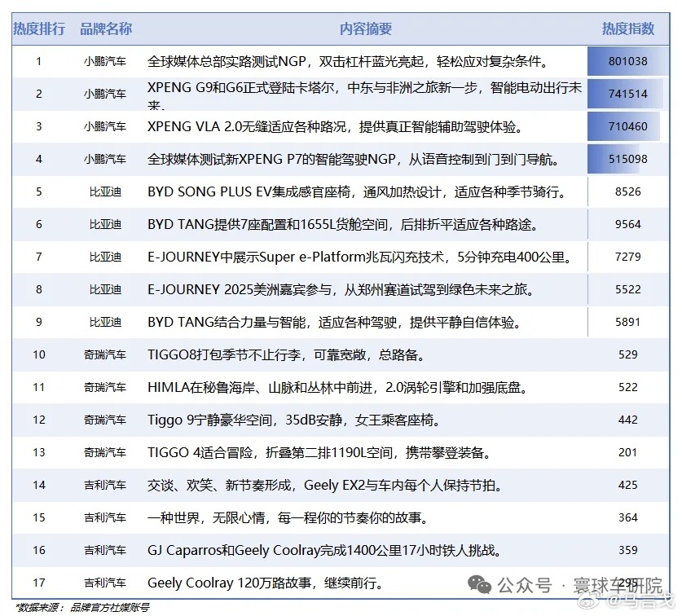
Task: Click summary about TIGGO8打包季节
Action: [286, 355]
